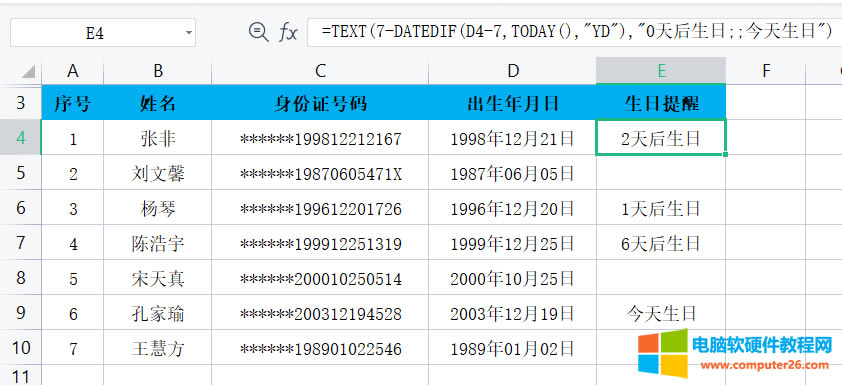Select the cell showing 今天生日

[x=661, y=313]
